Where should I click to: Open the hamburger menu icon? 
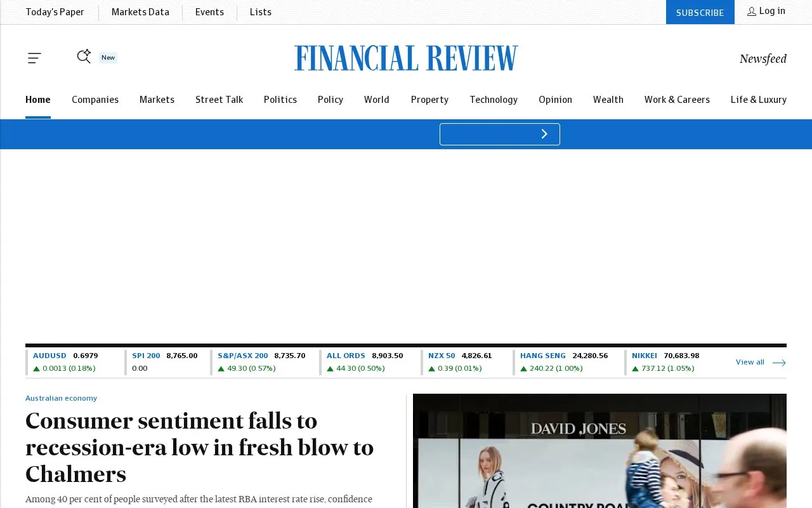34,58
